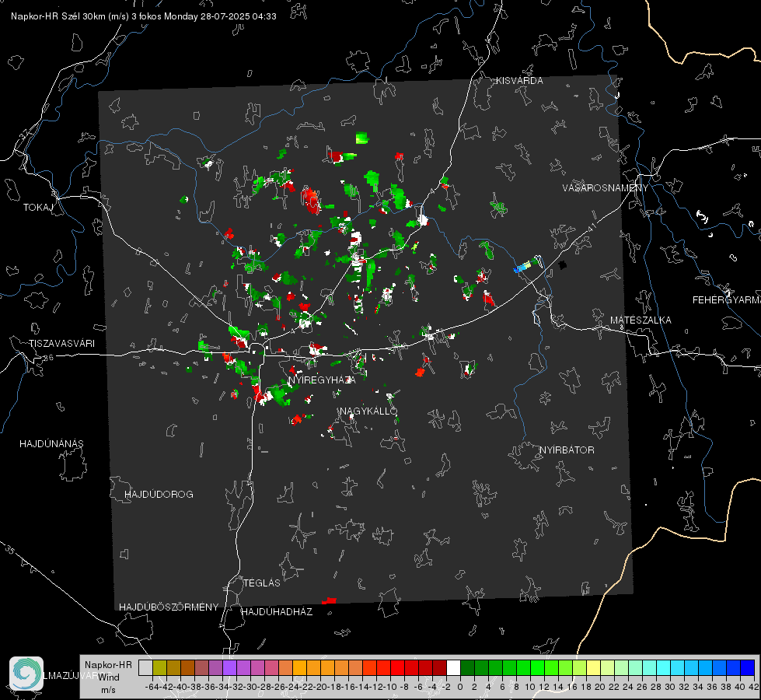Click the purple swatch at -34 m/s

(x=229, y=667)
